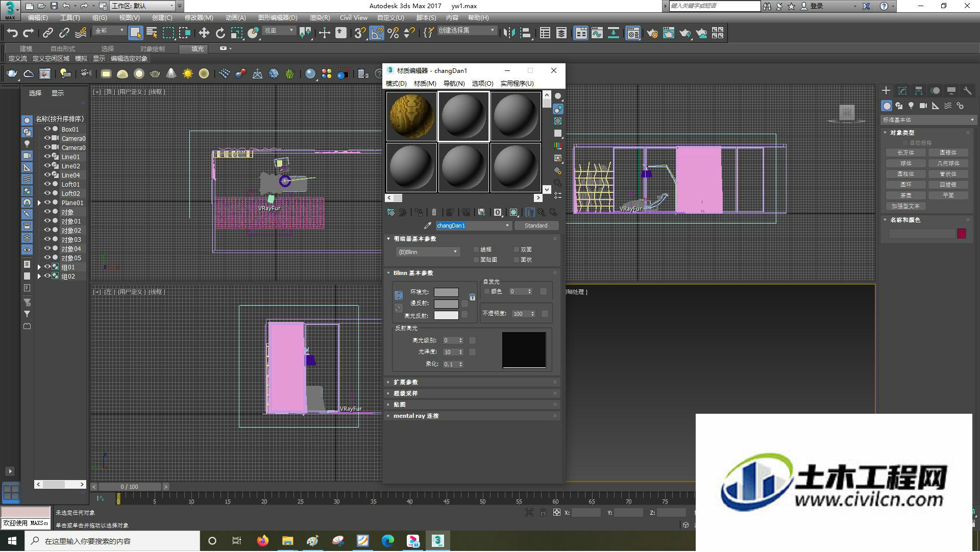Click the Undo arrow in main toolbar
980x552 pixels.
12,33
